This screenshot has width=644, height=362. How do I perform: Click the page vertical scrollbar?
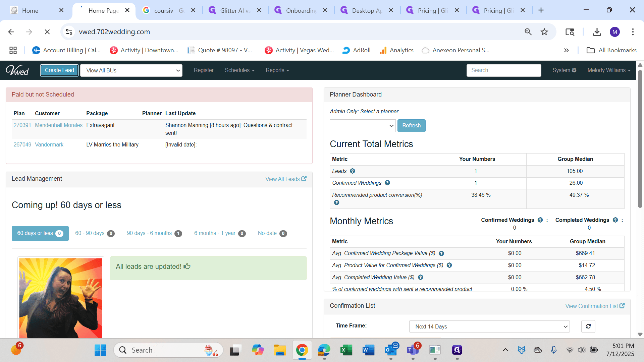tap(640, 139)
